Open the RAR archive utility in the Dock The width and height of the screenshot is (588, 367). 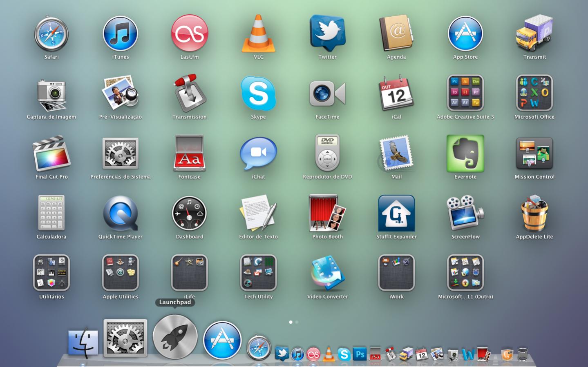(x=507, y=354)
